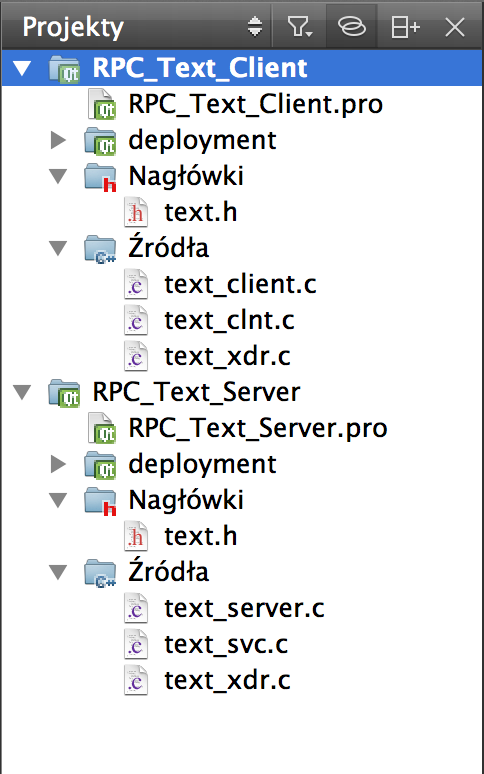Click deployment folder icon under RPC_Text_Server
The image size is (484, 774).
[x=100, y=465]
